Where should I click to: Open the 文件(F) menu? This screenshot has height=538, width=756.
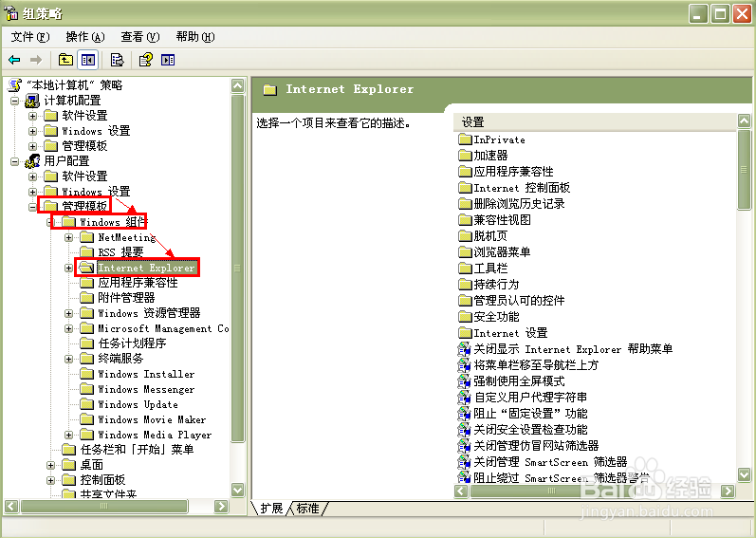tap(30, 37)
